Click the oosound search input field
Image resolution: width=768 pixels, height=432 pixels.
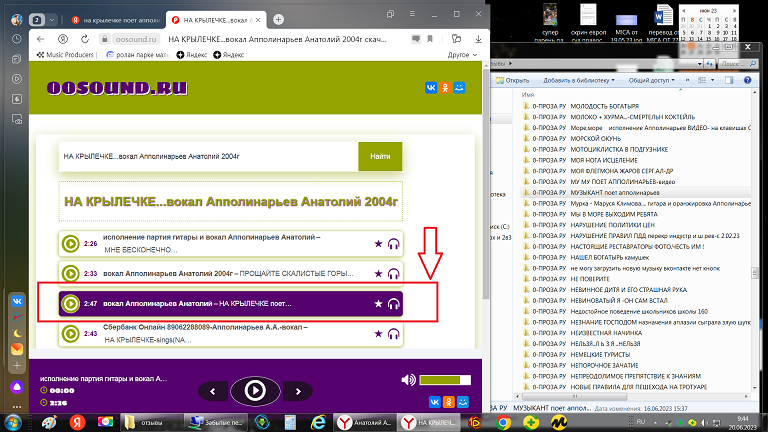coord(209,156)
